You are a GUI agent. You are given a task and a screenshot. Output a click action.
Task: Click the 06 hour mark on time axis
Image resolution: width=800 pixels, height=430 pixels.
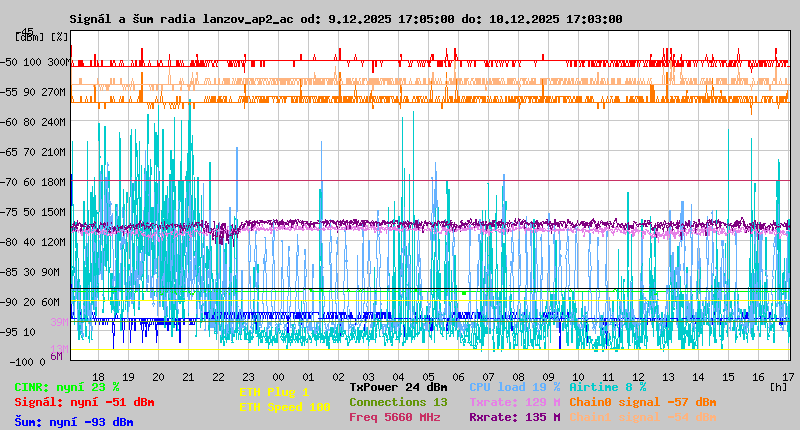[459, 376]
